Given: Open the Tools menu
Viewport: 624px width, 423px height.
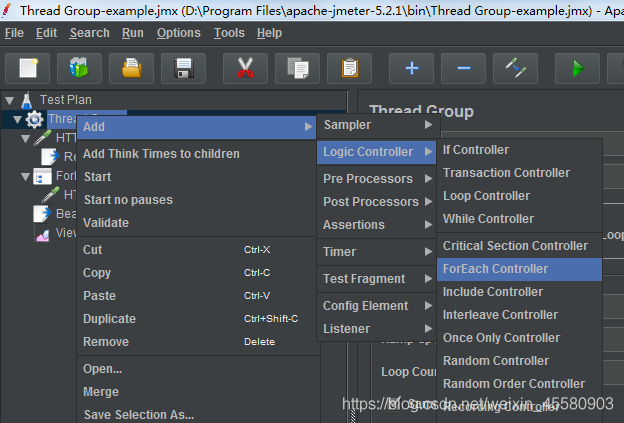Looking at the screenshot, I should [229, 33].
